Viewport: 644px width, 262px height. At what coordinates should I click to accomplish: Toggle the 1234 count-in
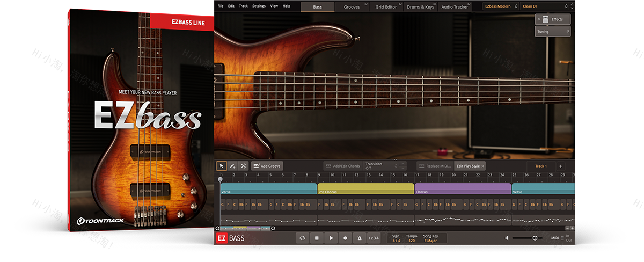click(x=374, y=238)
